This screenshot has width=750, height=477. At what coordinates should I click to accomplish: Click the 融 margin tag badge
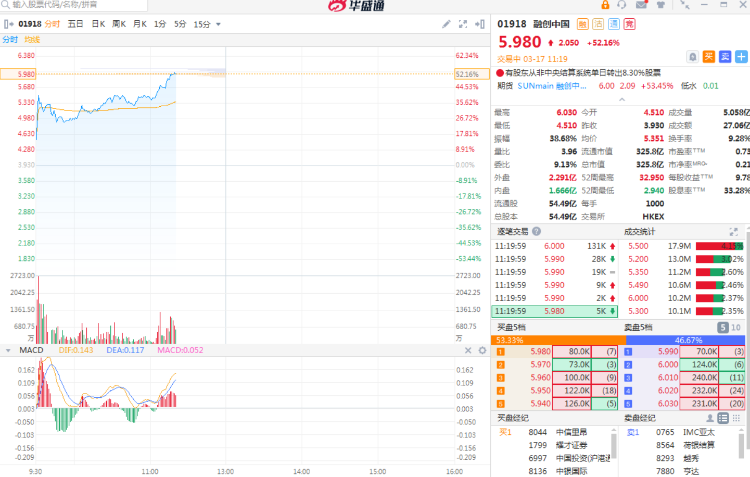click(x=583, y=24)
